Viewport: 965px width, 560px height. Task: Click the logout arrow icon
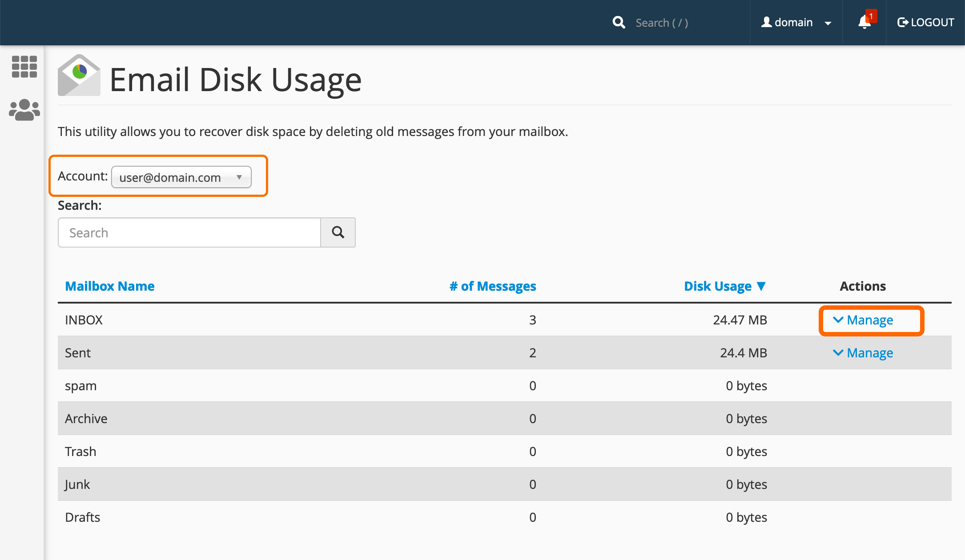click(x=903, y=22)
